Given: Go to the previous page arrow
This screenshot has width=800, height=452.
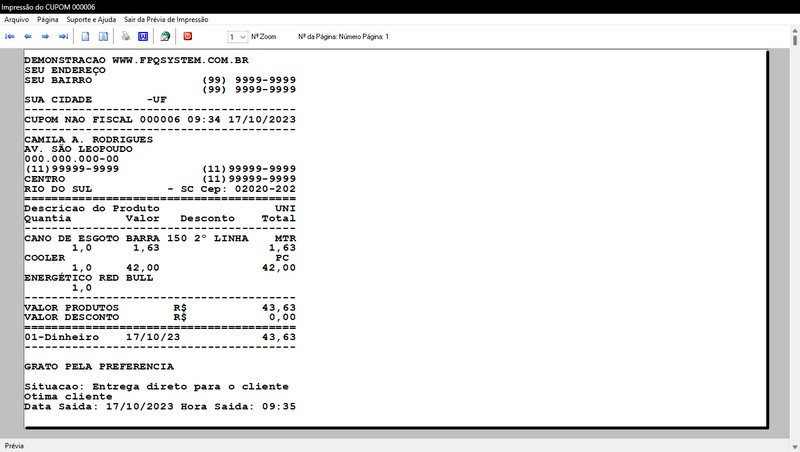Looking at the screenshot, I should [x=28, y=36].
